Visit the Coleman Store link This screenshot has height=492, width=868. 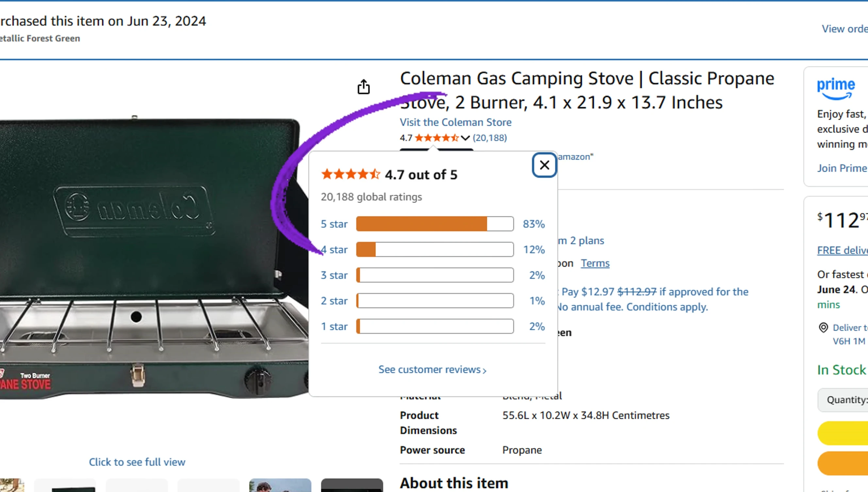[456, 122]
